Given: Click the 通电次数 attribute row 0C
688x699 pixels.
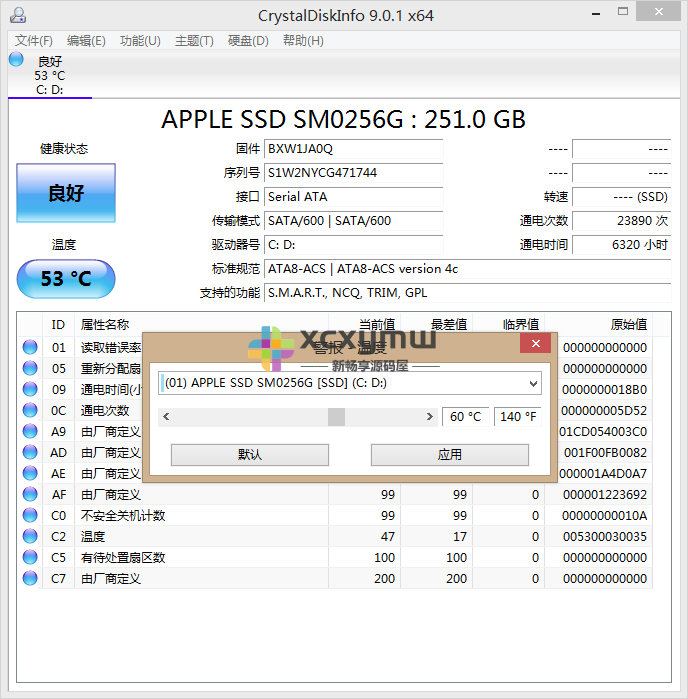Looking at the screenshot, I should (335, 410).
